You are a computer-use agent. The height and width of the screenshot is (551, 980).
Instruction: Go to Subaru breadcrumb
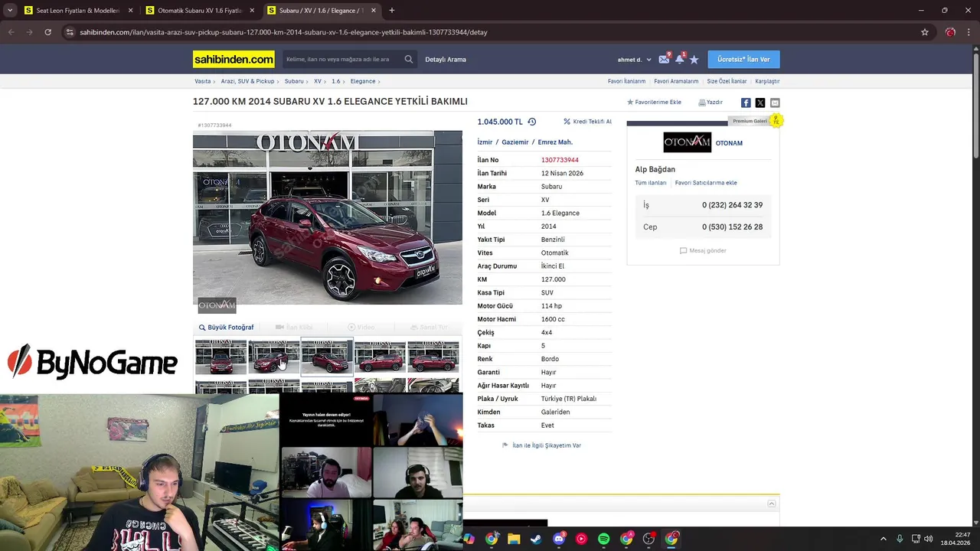(x=294, y=81)
